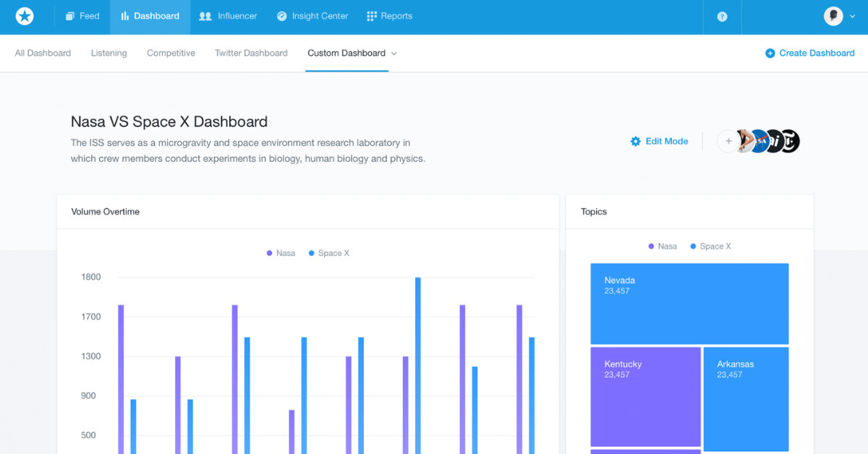Select the purple Kentucky treemap tile
Image resolution: width=868 pixels, height=454 pixels.
(x=645, y=397)
